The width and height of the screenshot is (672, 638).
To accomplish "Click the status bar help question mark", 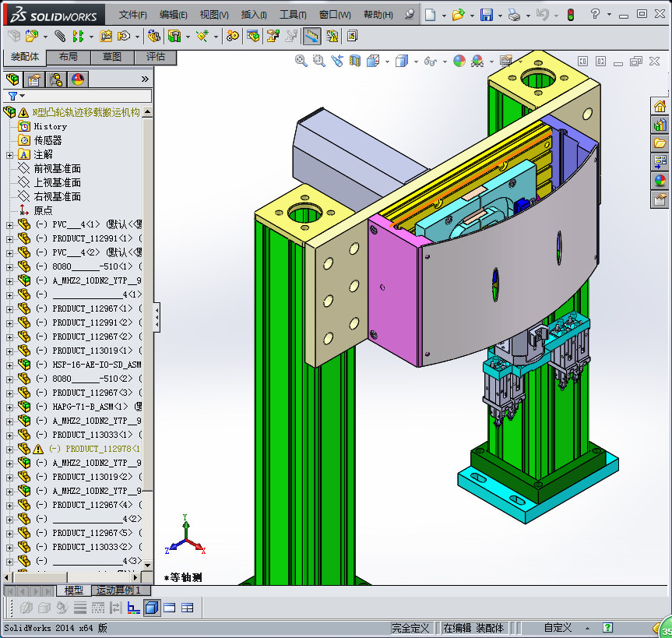I will click(607, 628).
